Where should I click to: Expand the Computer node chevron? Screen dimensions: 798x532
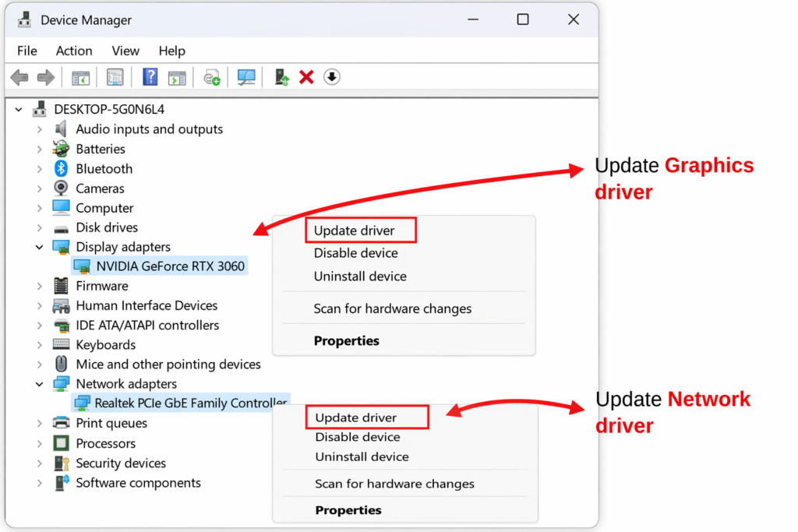click(x=39, y=208)
